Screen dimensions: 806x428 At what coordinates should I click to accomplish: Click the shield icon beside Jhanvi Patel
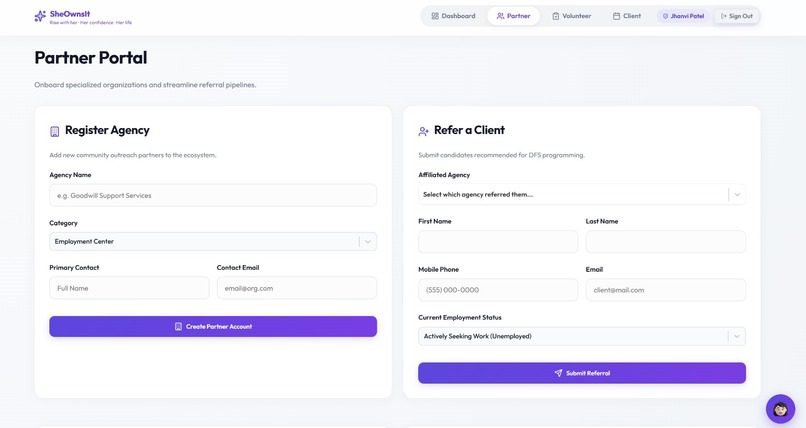click(x=665, y=16)
